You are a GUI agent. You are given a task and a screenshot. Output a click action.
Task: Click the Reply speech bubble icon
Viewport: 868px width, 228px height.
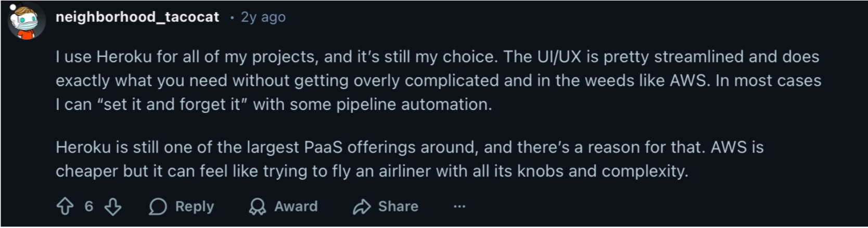pos(158,207)
